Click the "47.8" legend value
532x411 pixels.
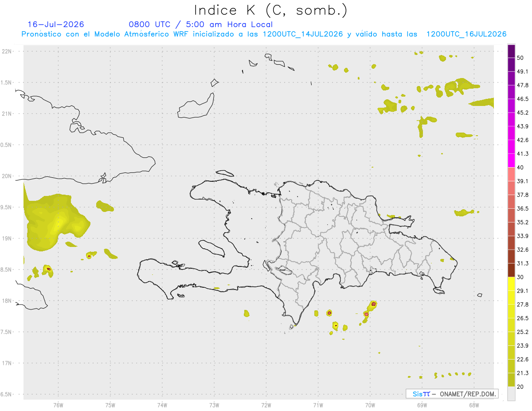coord(523,85)
